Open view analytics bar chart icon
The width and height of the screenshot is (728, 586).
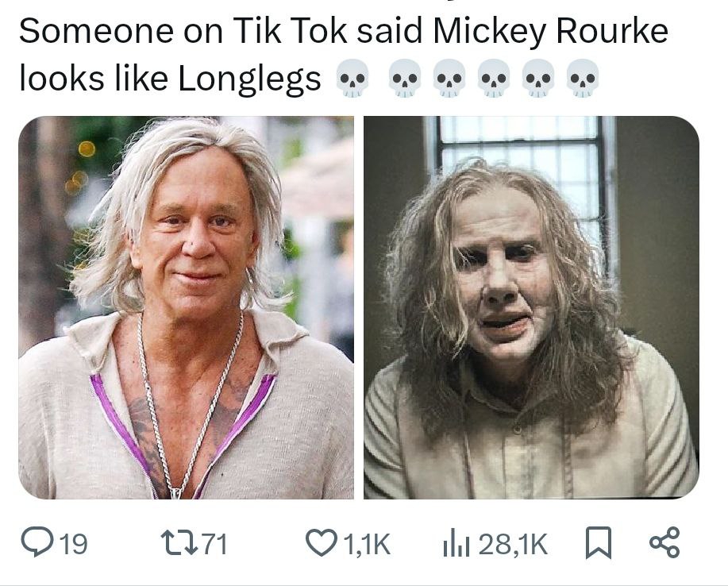point(456,543)
